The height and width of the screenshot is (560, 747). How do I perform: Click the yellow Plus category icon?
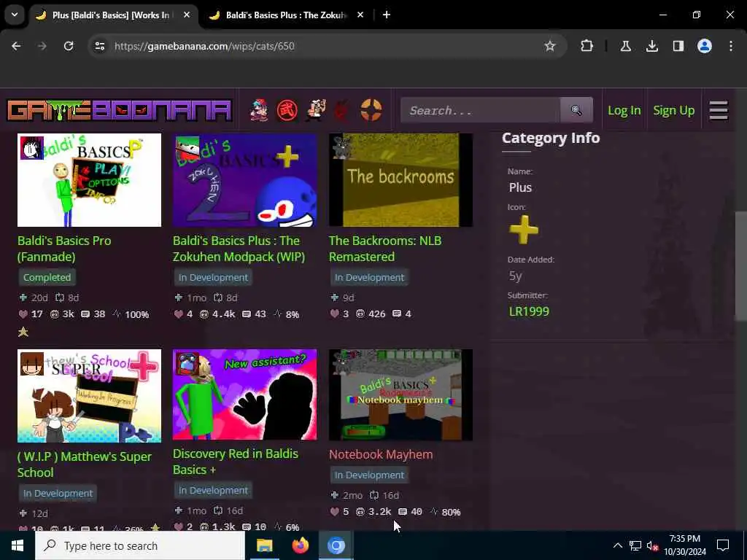(524, 230)
